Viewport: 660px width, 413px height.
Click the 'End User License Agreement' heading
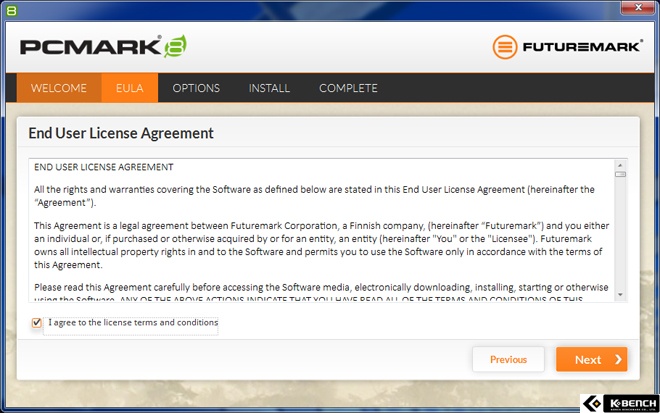(121, 133)
